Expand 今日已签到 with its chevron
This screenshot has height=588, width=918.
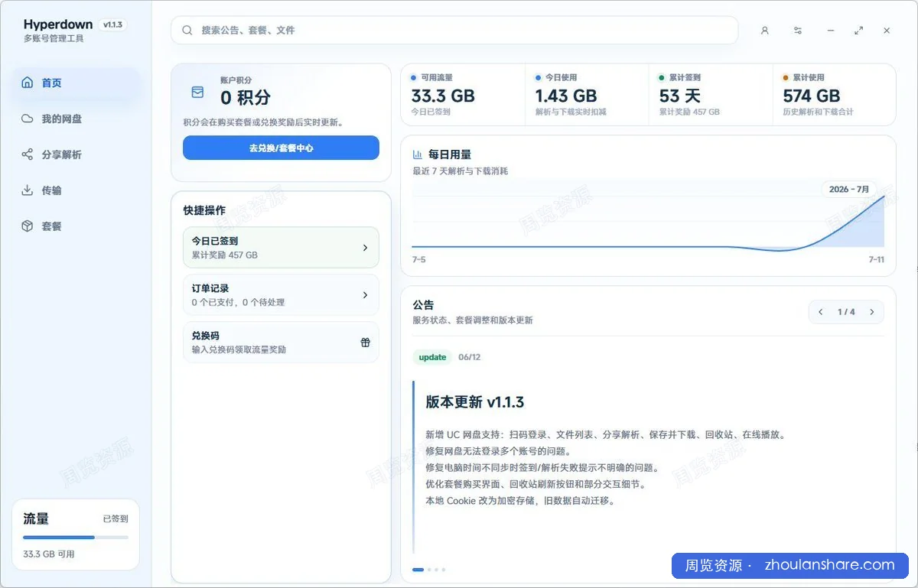click(x=365, y=248)
